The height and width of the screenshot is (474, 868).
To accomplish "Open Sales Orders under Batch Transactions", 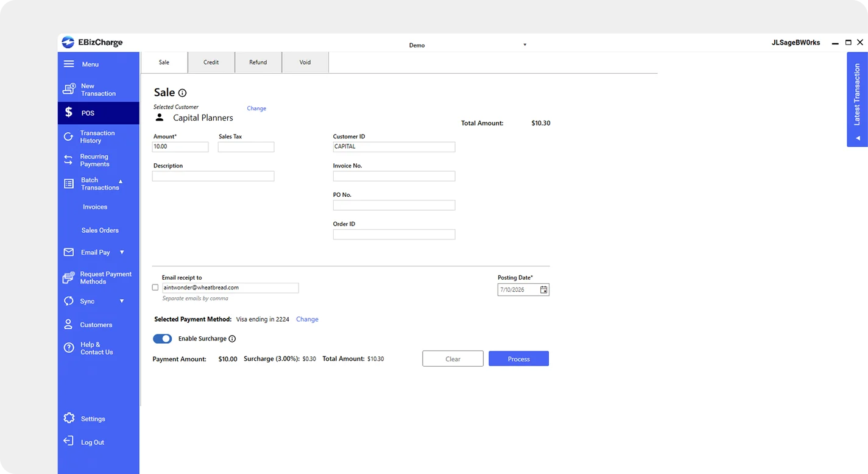I will [x=100, y=230].
